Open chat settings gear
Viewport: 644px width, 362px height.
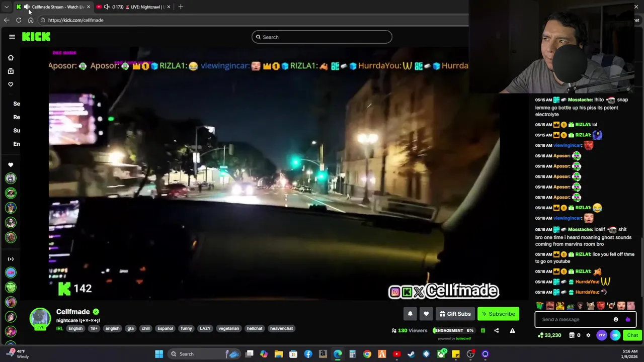(x=588, y=335)
